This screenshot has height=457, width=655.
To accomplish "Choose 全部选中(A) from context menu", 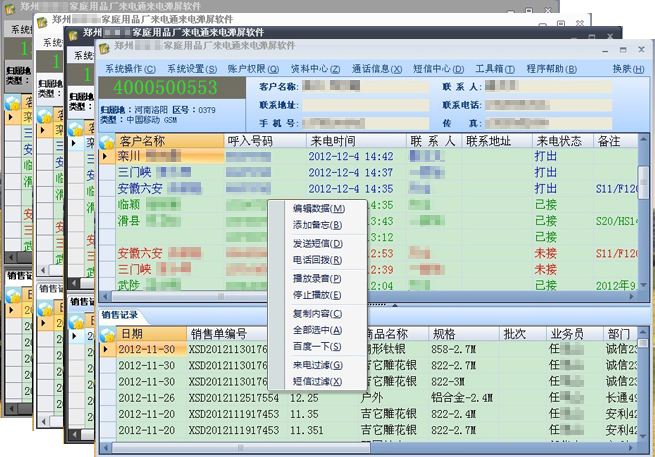I will 317,330.
